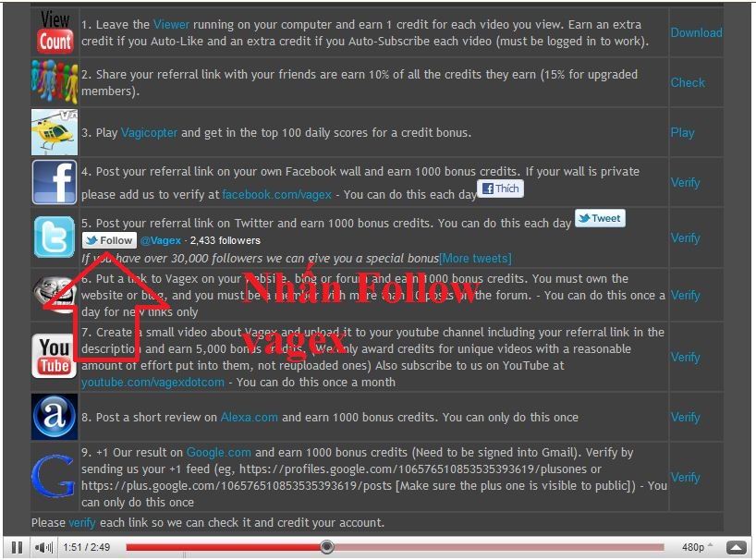756x560 pixels.
Task: Click the YouTube logo icon
Action: (55, 356)
